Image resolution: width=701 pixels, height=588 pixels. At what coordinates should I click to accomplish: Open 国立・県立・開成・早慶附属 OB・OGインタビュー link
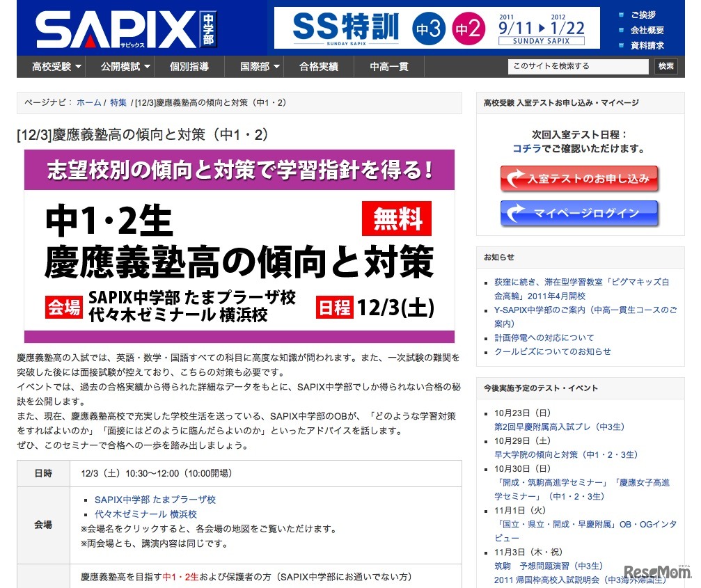pos(585,531)
